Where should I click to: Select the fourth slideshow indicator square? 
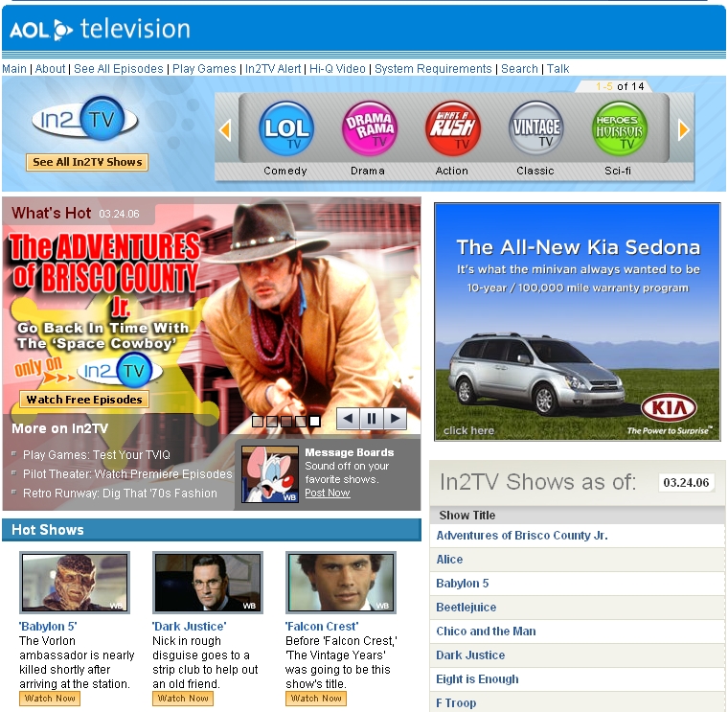301,422
